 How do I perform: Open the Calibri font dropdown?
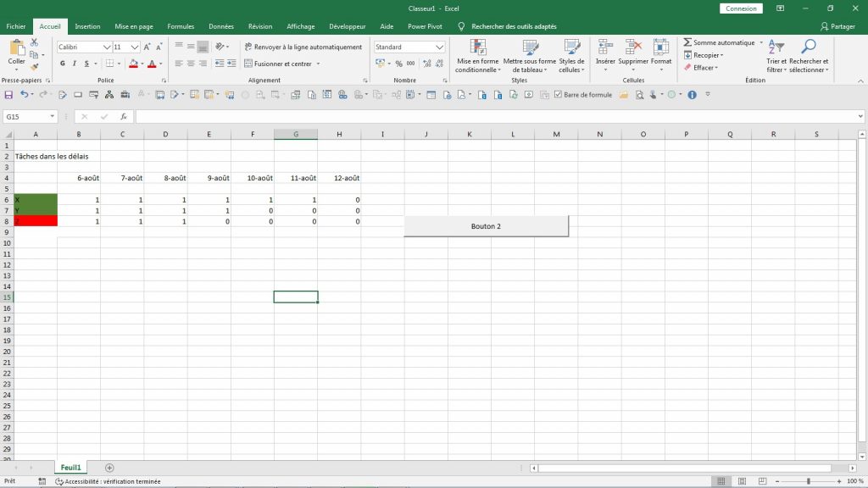(x=107, y=47)
